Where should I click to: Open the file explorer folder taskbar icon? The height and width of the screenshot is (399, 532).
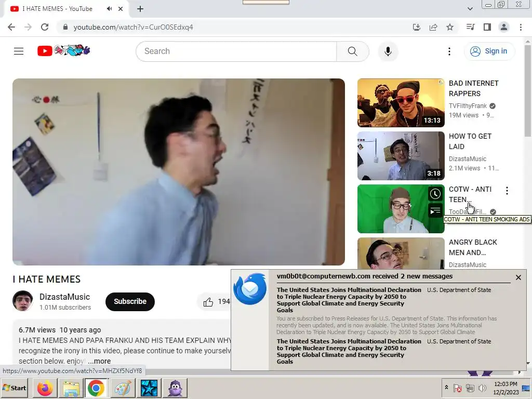pyautogui.click(x=71, y=388)
